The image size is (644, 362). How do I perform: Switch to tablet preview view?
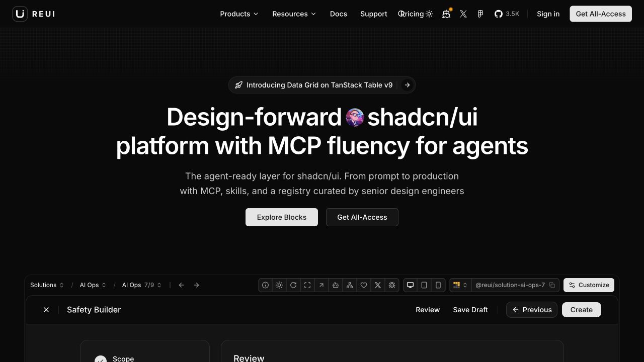(x=424, y=285)
